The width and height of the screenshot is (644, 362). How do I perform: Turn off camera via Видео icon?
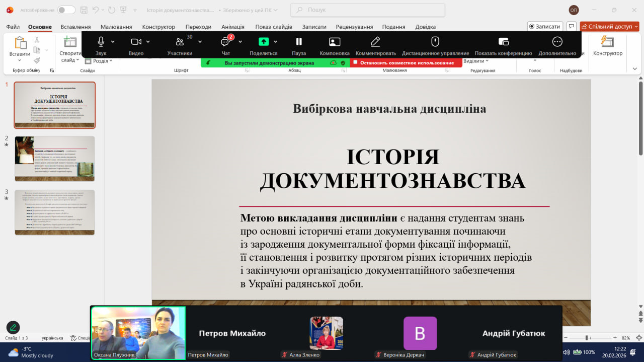(x=136, y=42)
